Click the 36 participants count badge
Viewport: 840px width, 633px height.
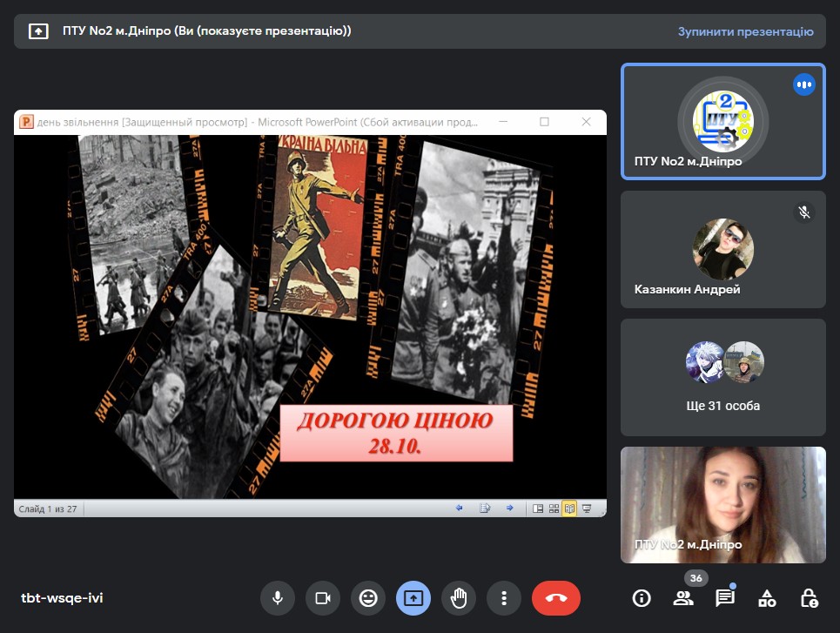696,578
